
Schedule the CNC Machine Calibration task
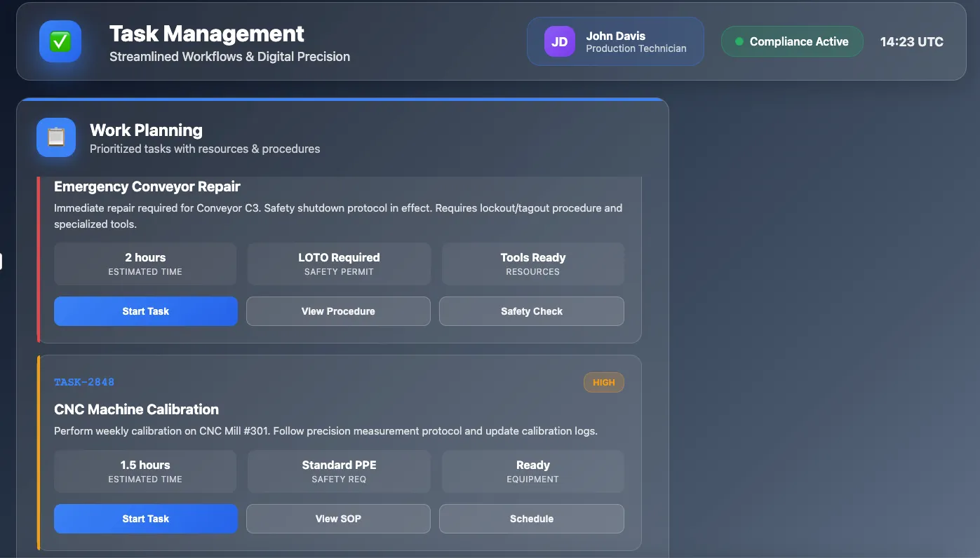pos(532,519)
